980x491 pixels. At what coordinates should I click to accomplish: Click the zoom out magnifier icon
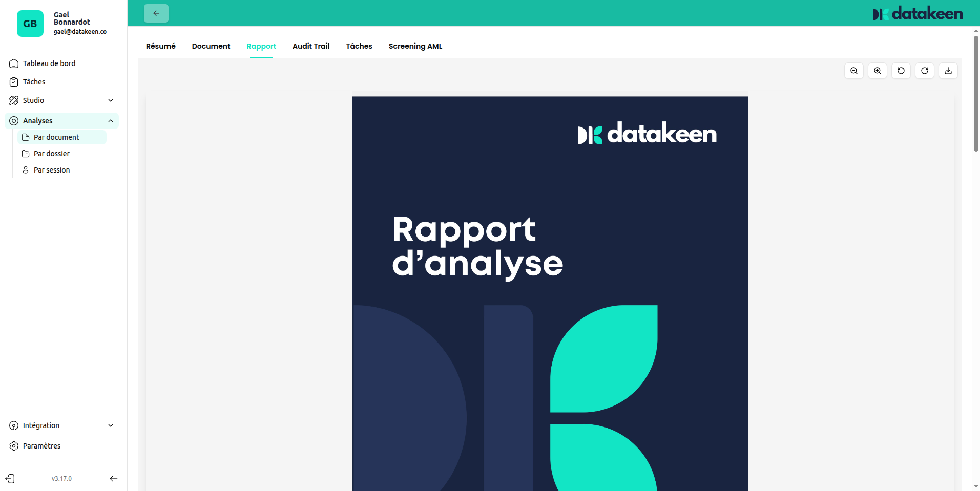[x=853, y=71]
